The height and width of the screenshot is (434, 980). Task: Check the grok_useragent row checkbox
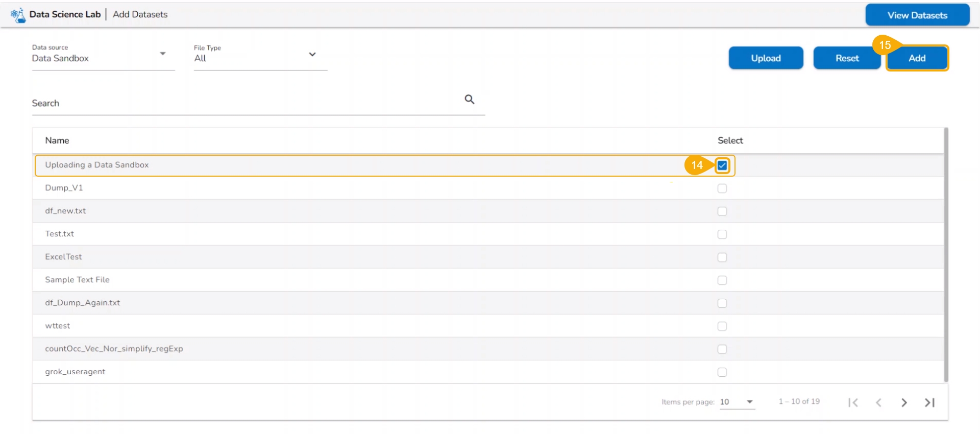coord(722,372)
